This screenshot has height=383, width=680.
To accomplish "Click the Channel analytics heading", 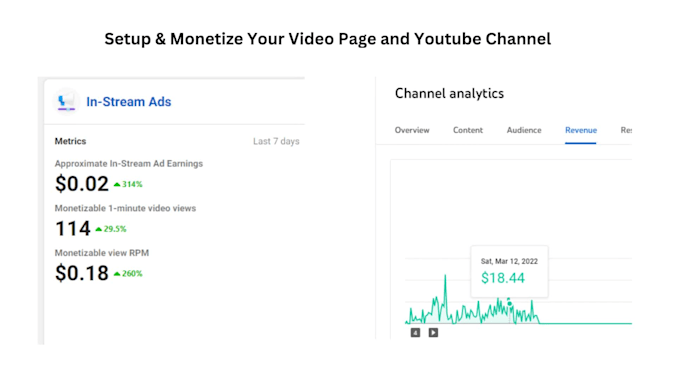I will [449, 93].
